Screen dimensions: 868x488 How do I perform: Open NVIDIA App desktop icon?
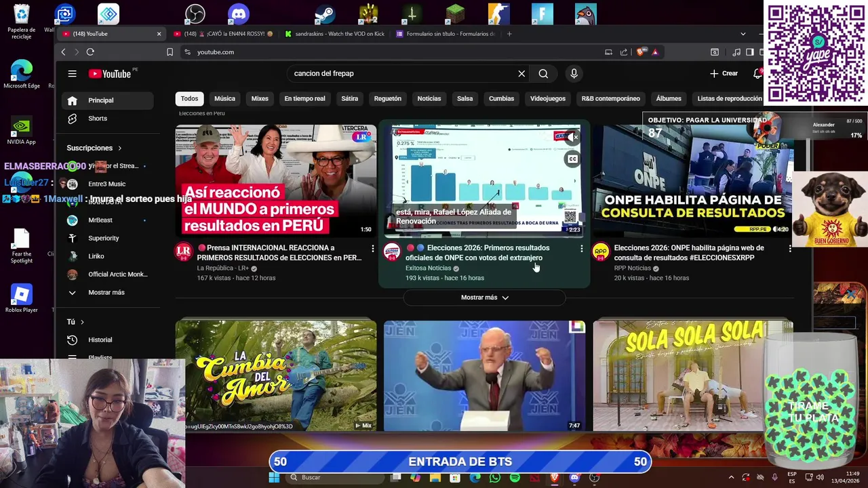click(21, 129)
